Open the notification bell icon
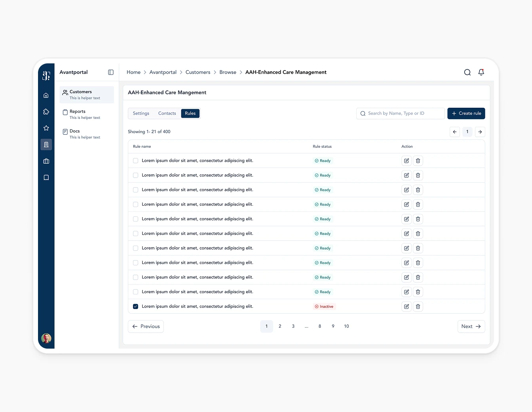Viewport: 532px width, 412px height. coord(481,72)
